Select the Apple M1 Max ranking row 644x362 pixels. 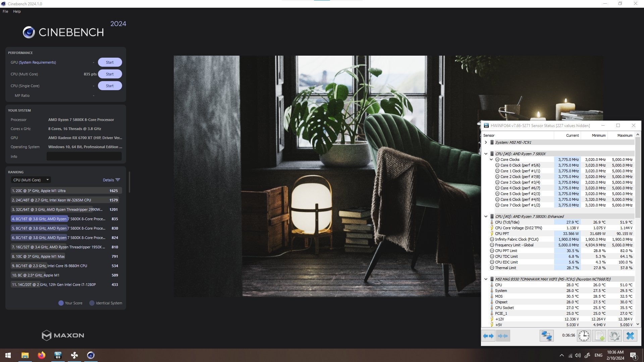click(66, 256)
